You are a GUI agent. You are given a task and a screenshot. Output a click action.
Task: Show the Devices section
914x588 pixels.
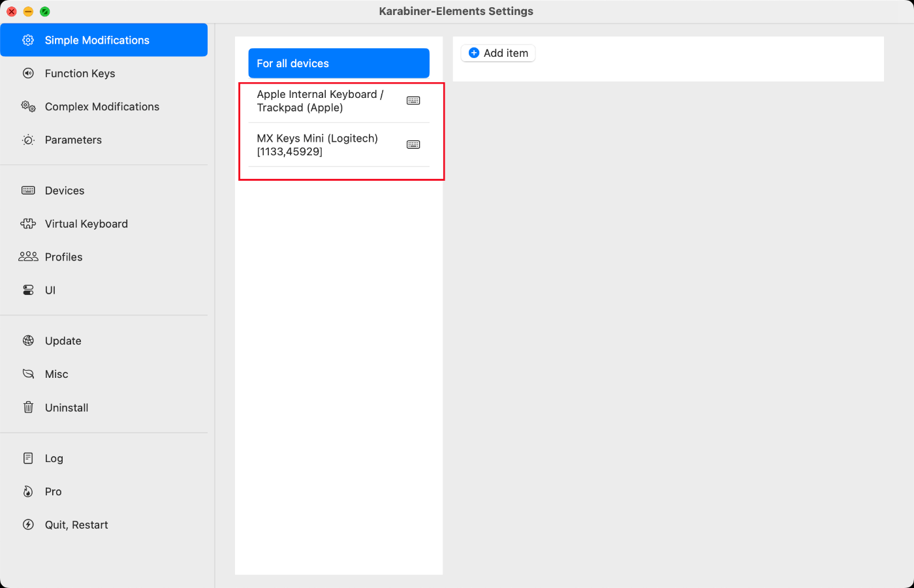104,191
